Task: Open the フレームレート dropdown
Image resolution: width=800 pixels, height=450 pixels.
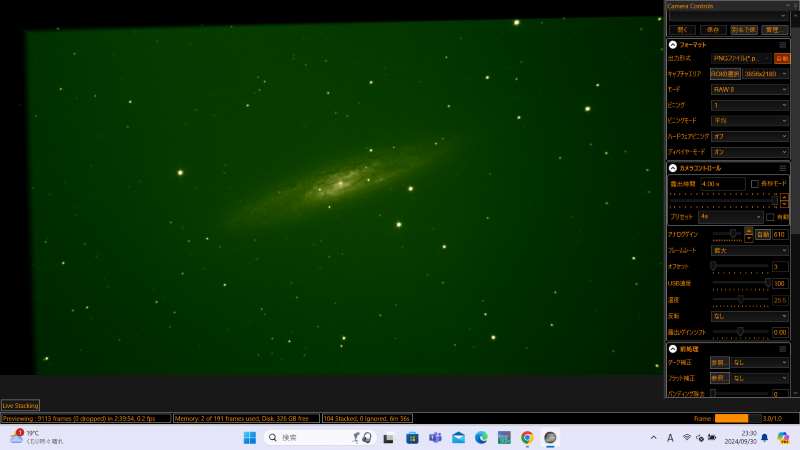Action: pyautogui.click(x=750, y=250)
